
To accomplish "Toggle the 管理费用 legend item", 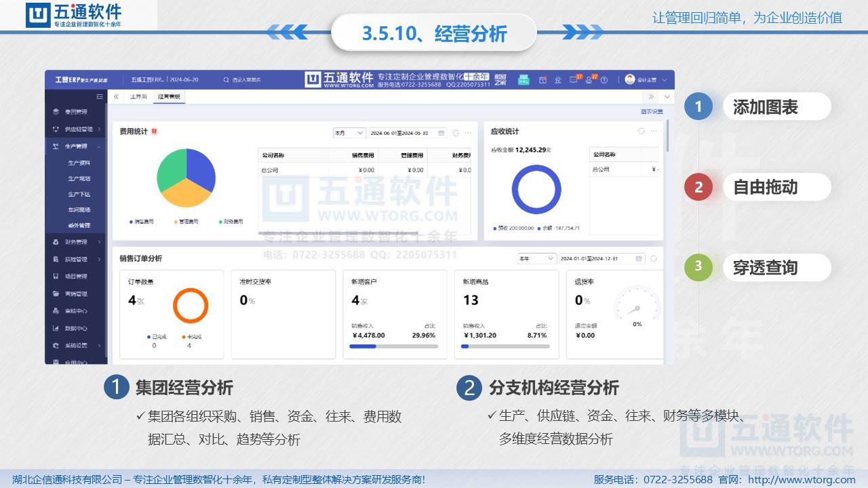I will [186, 222].
